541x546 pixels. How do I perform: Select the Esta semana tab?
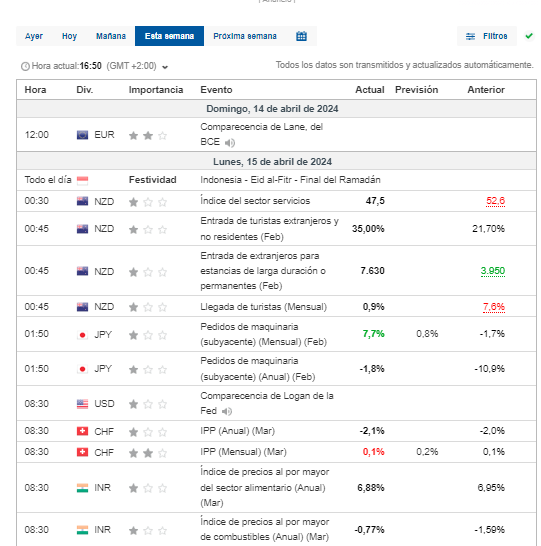point(169,36)
